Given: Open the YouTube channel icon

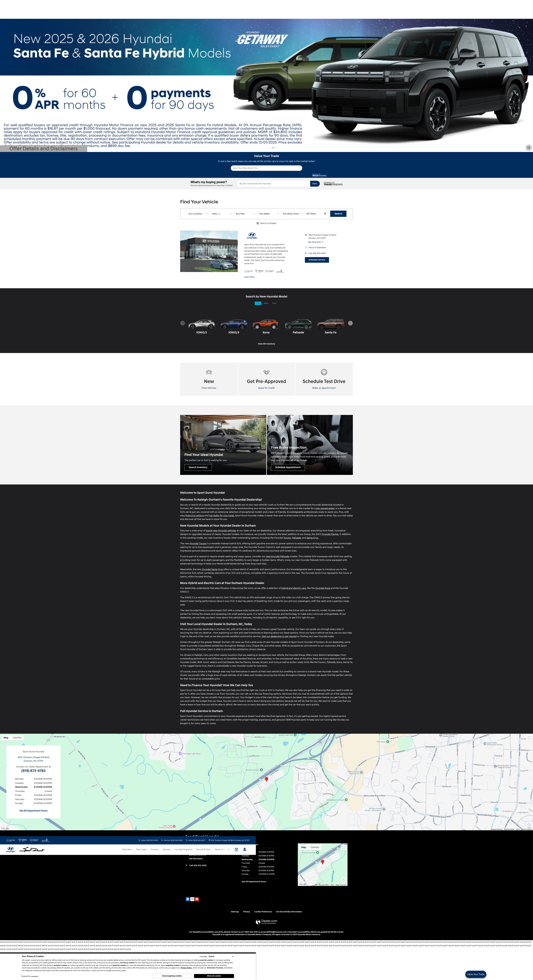Looking at the screenshot, I should 197,899.
